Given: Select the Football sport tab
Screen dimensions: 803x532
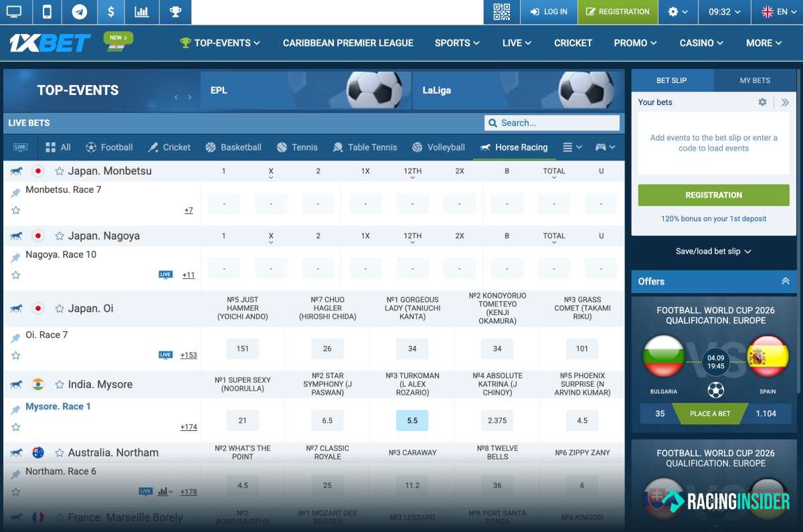Looking at the screenshot, I should point(109,147).
